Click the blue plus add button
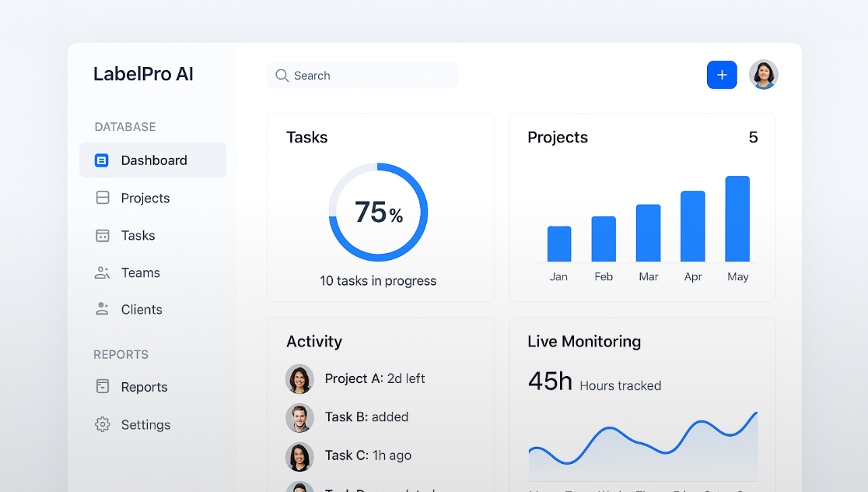This screenshot has width=868, height=492. point(722,75)
